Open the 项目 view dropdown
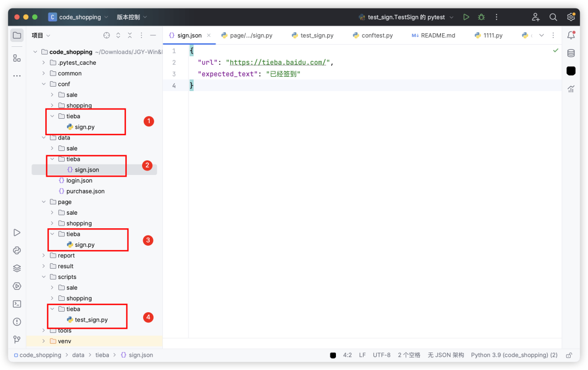 click(41, 35)
